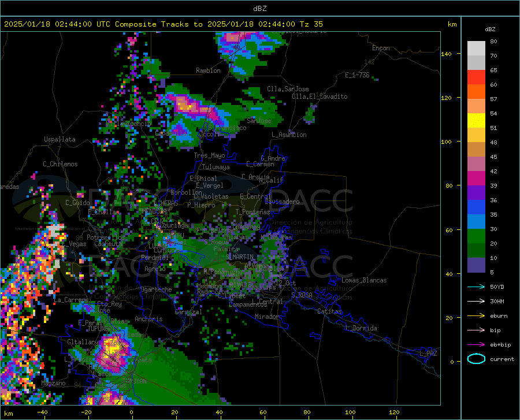The image size is (520, 420).
Task: Click the Clla.SanJose label
Action: click(x=288, y=89)
